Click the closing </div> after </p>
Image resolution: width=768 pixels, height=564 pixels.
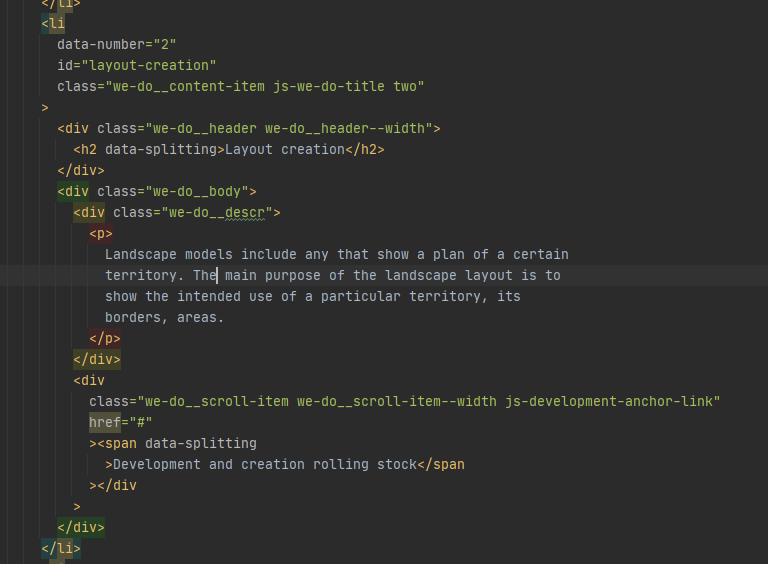[x=97, y=360]
